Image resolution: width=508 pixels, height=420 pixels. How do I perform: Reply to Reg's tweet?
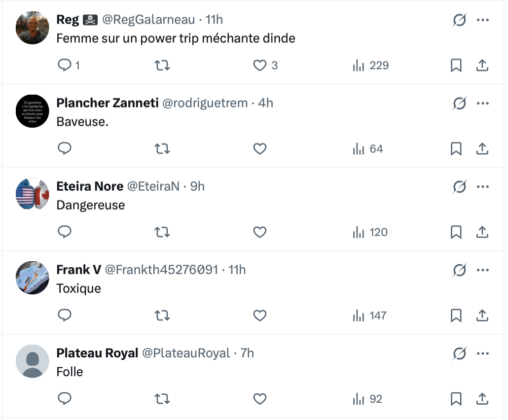tap(65, 65)
